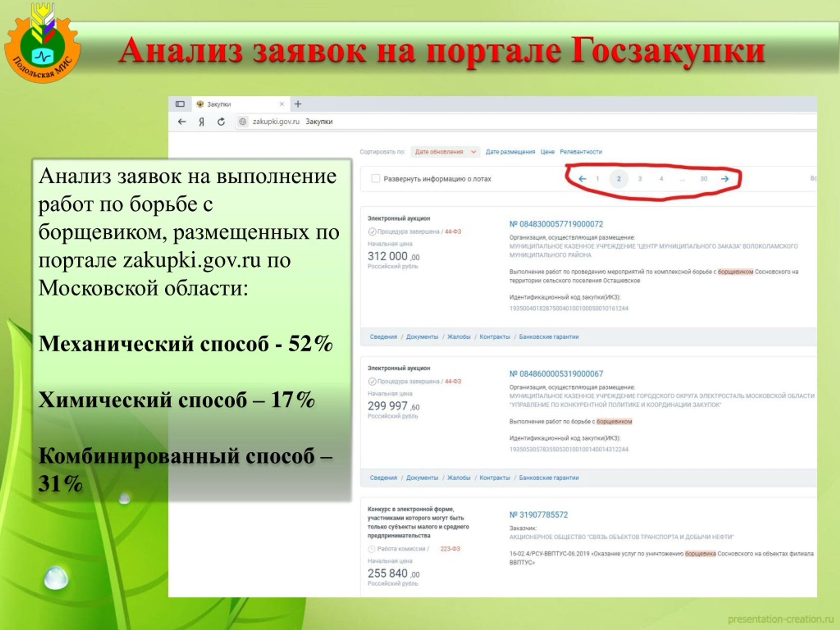Click the browser back arrow
The height and width of the screenshot is (630, 840).
coord(182,121)
